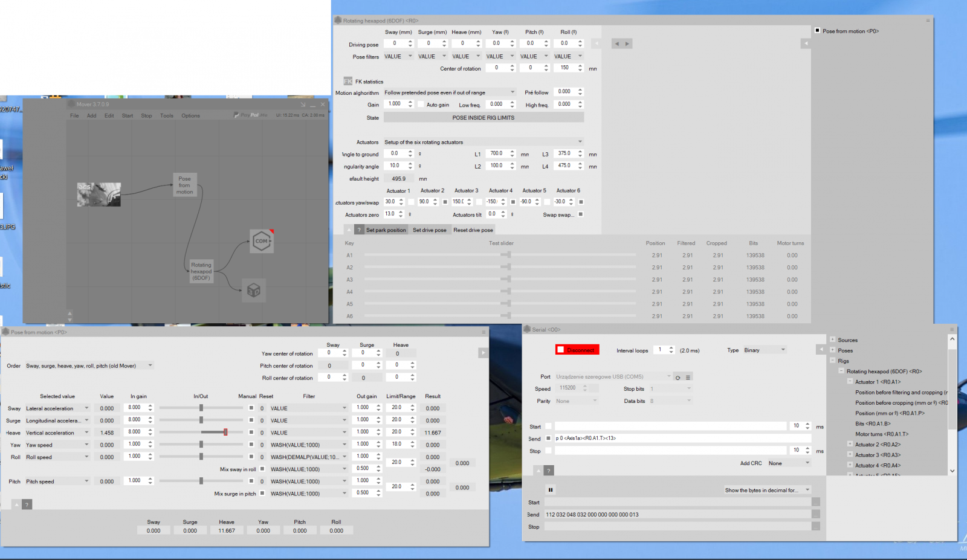Enable the Auto gain checkbox

click(x=421, y=105)
